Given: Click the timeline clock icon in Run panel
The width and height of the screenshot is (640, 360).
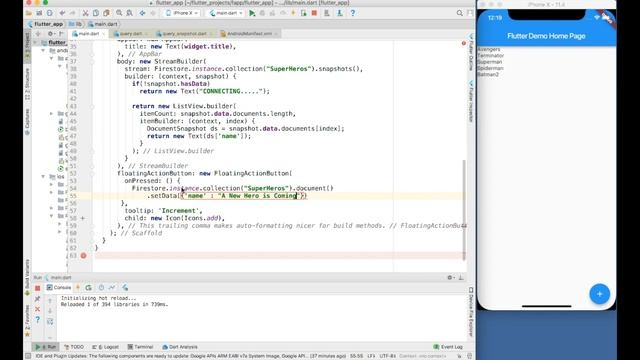Looking at the screenshot, I should [101, 287].
